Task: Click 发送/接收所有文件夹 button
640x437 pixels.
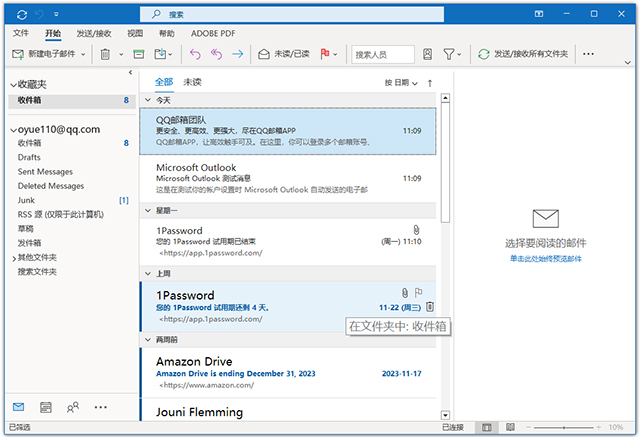Action: tap(523, 54)
